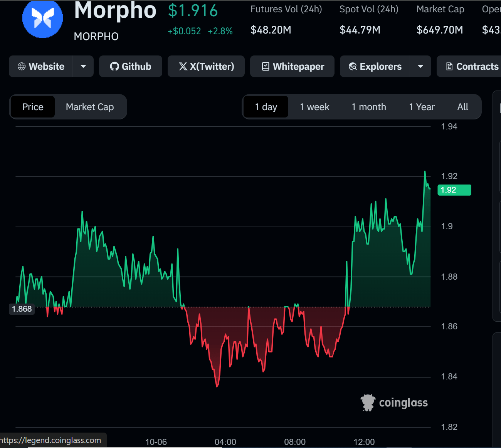Open the Whitepaper link

(x=298, y=67)
